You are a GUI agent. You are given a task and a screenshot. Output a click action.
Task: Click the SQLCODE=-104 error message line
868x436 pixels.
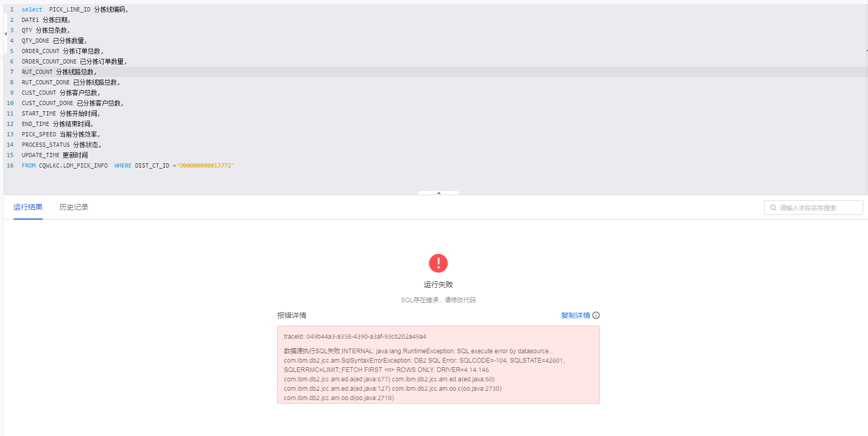pos(424,361)
